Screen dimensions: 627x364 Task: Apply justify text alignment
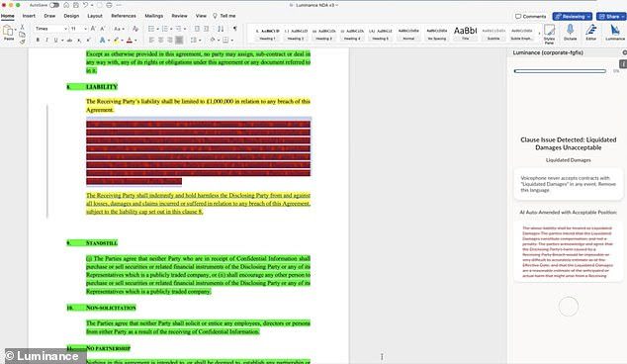point(179,40)
